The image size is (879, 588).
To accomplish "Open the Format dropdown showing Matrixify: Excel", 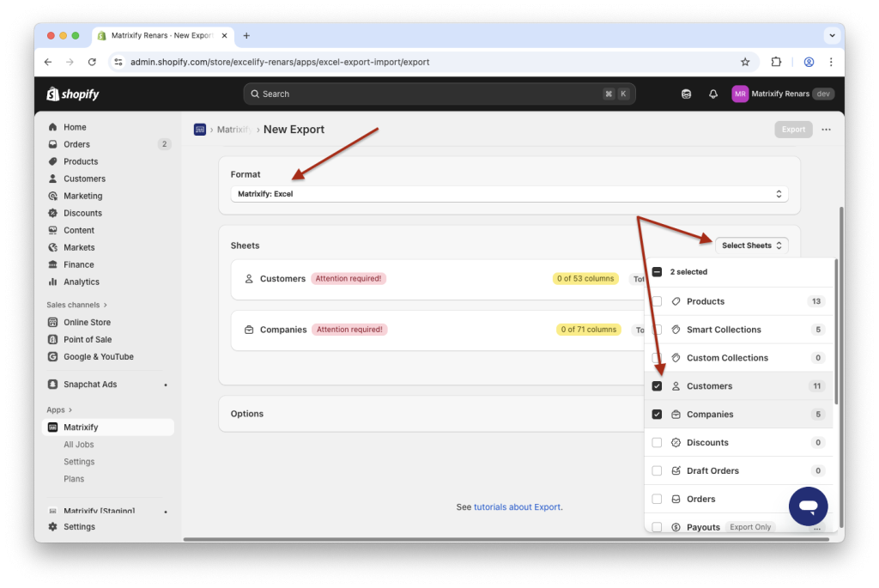I will click(x=509, y=194).
